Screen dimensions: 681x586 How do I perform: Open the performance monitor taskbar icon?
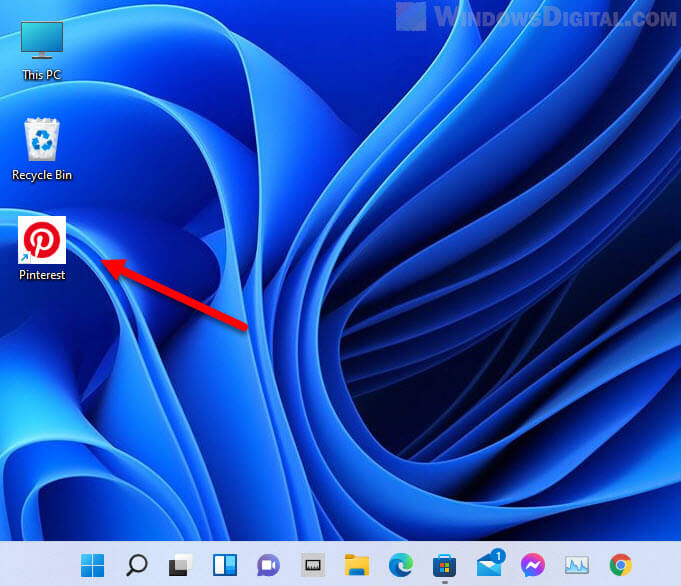(577, 565)
